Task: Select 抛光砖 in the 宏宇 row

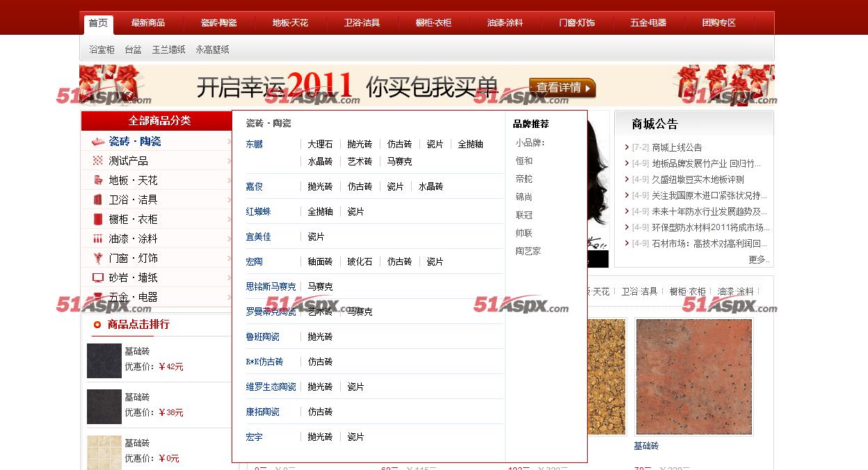Action: (321, 437)
